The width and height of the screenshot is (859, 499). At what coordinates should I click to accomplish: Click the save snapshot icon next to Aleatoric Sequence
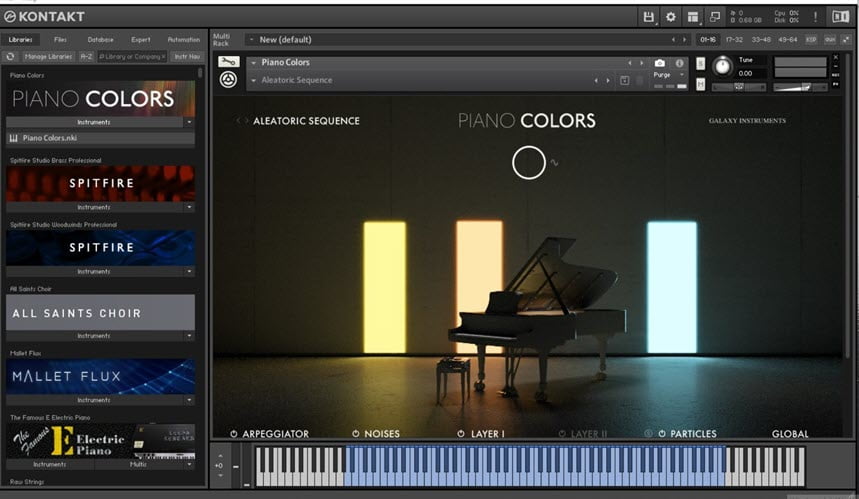coord(625,81)
